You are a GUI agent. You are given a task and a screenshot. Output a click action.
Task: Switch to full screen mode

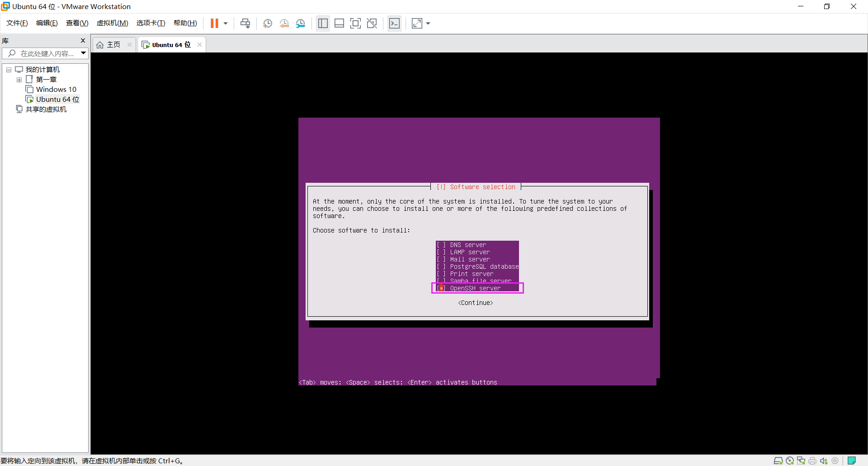pyautogui.click(x=356, y=24)
